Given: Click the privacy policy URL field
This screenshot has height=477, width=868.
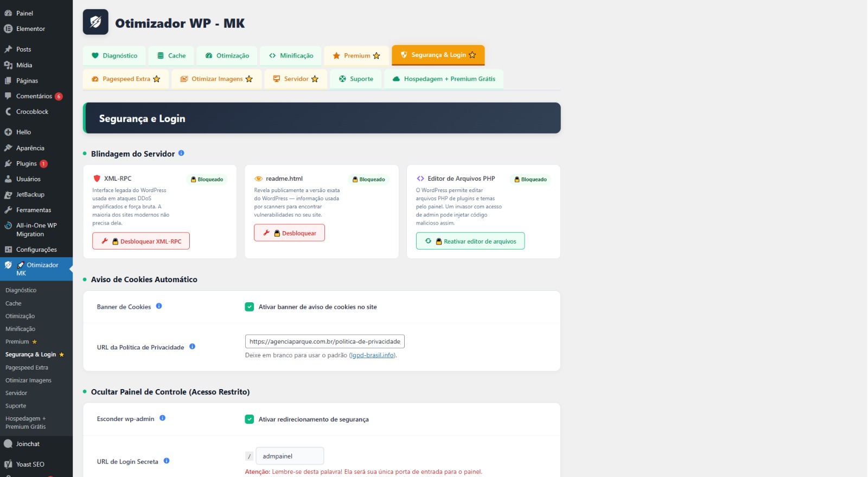Looking at the screenshot, I should pos(325,341).
